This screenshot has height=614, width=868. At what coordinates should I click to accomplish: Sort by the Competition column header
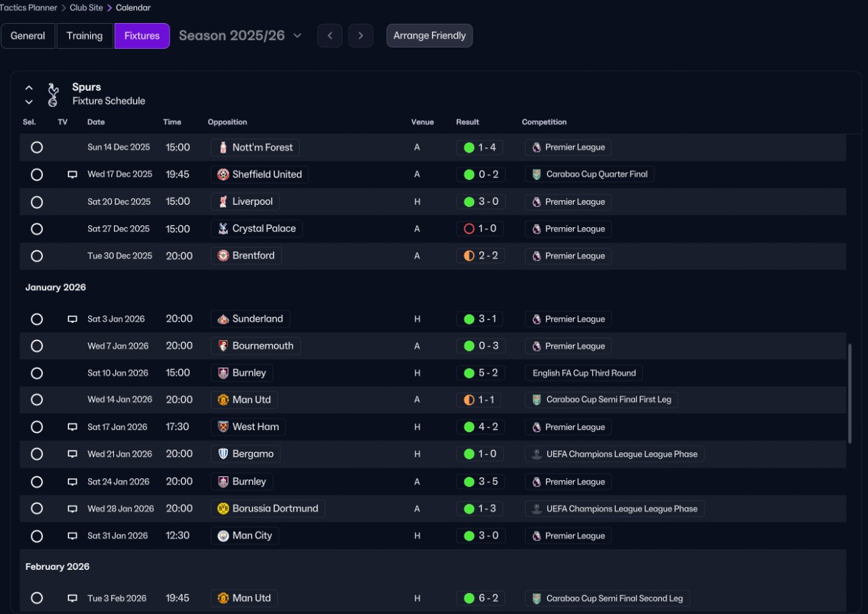[544, 122]
